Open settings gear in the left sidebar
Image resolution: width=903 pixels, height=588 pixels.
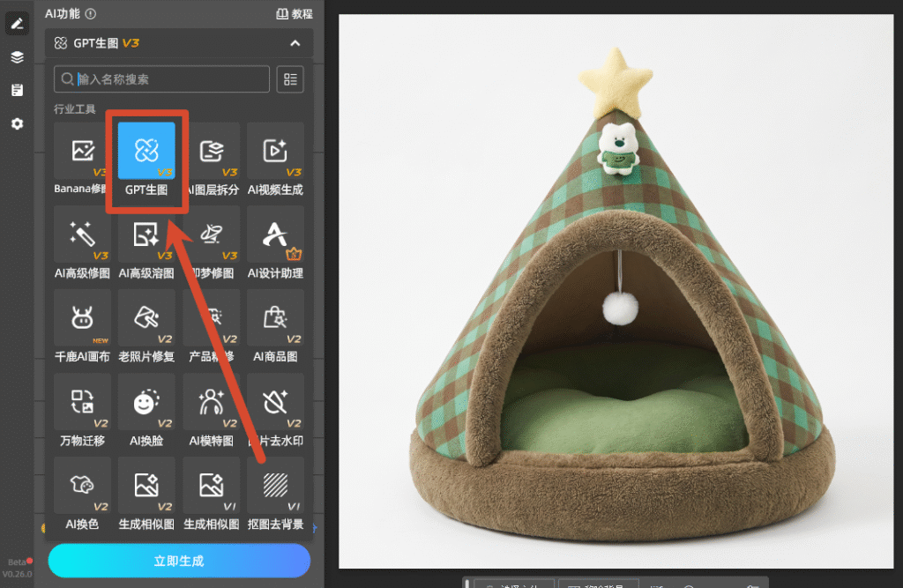tap(18, 123)
